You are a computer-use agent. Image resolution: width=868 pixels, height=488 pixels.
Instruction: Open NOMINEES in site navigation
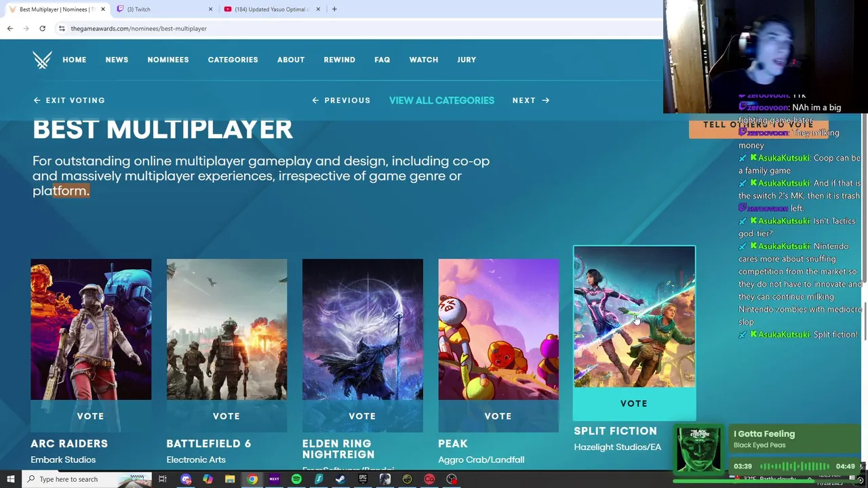pyautogui.click(x=168, y=60)
